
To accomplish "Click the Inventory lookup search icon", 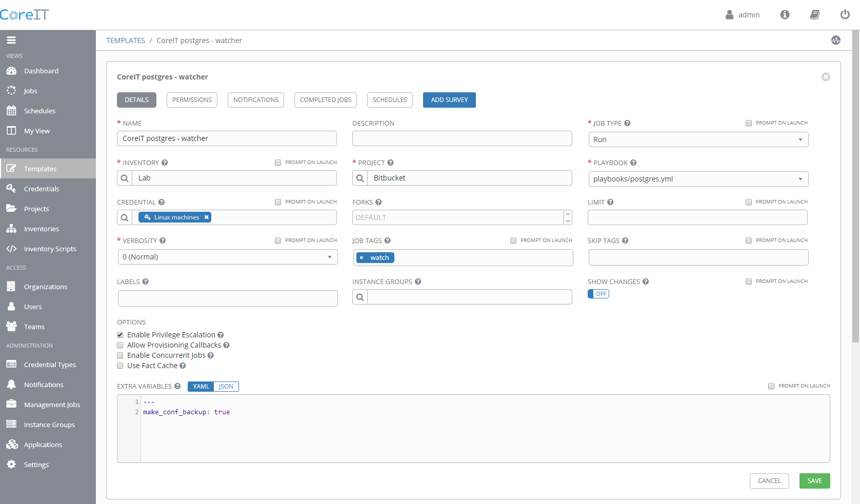I will coord(125,178).
